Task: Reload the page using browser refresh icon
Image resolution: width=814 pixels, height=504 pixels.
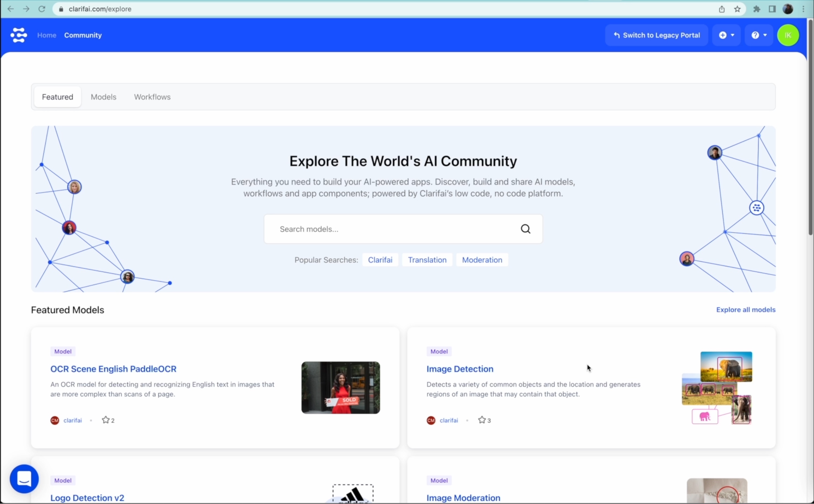Action: coord(42,9)
